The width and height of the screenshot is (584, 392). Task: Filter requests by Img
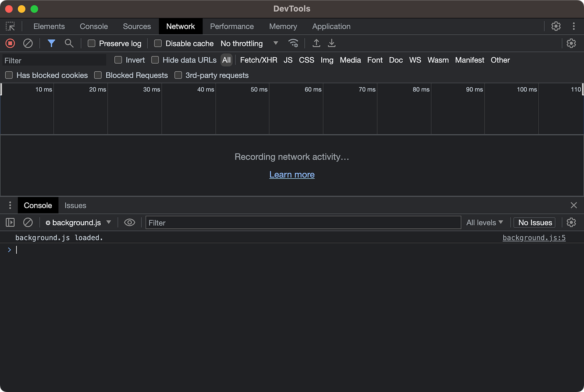pyautogui.click(x=327, y=60)
